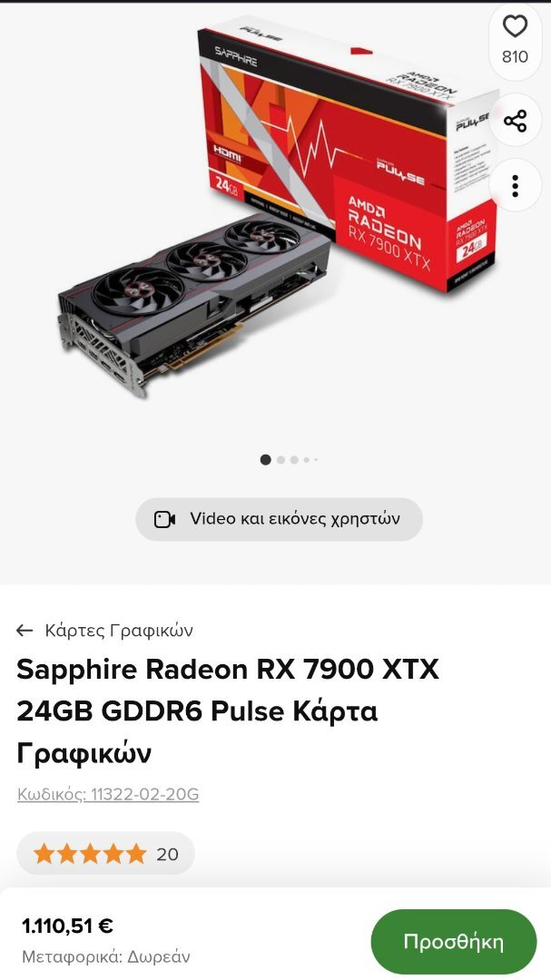Image resolution: width=551 pixels, height=980 pixels.
Task: Open the 20 reviews count
Action: click(x=167, y=855)
